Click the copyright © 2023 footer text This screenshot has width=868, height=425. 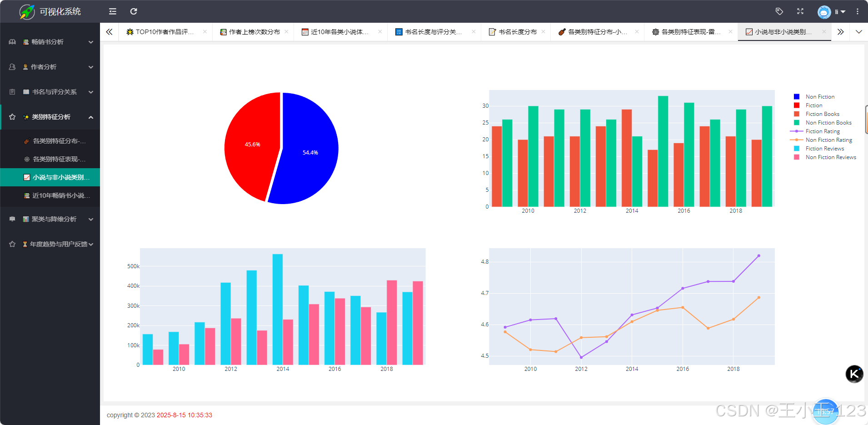[x=131, y=415]
